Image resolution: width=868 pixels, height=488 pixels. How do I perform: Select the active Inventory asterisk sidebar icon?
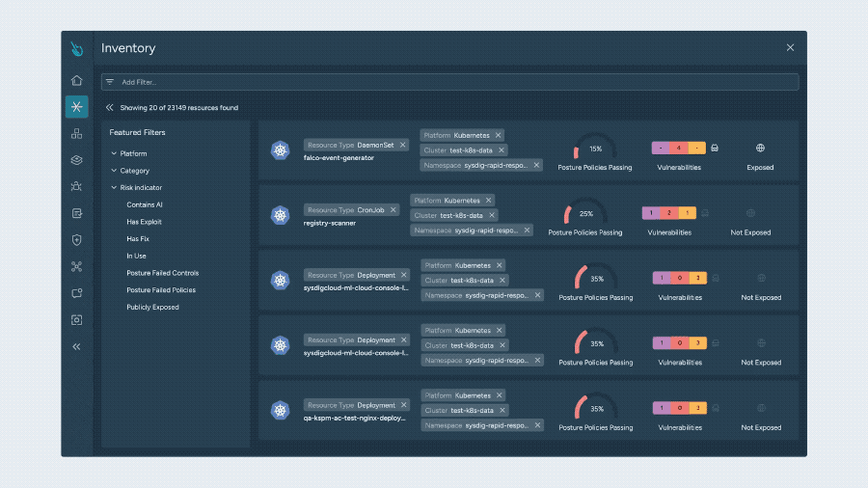pos(76,107)
